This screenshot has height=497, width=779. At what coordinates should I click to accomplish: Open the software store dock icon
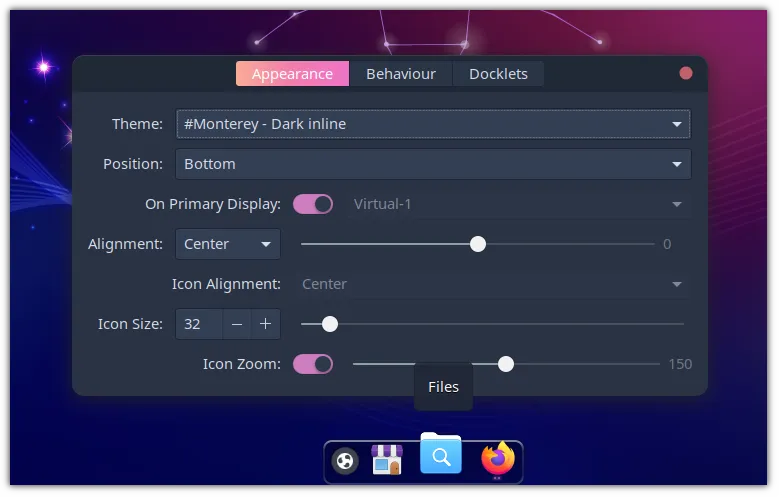(386, 460)
